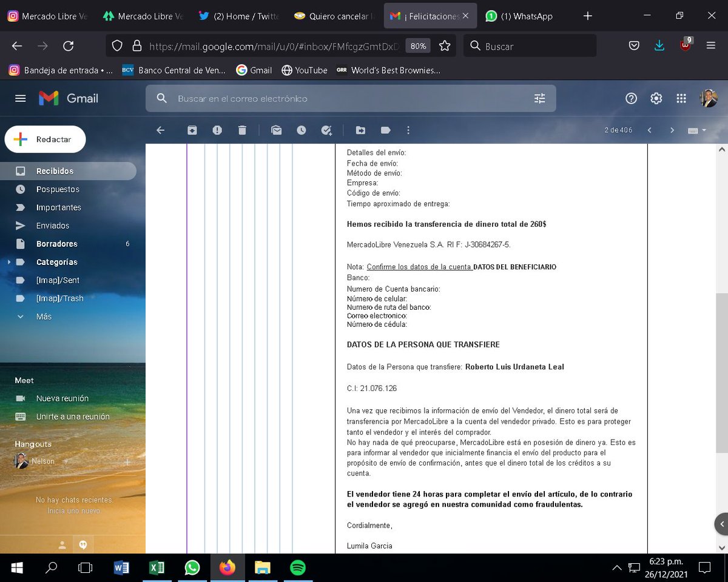Open Gmail settings gear

656,98
